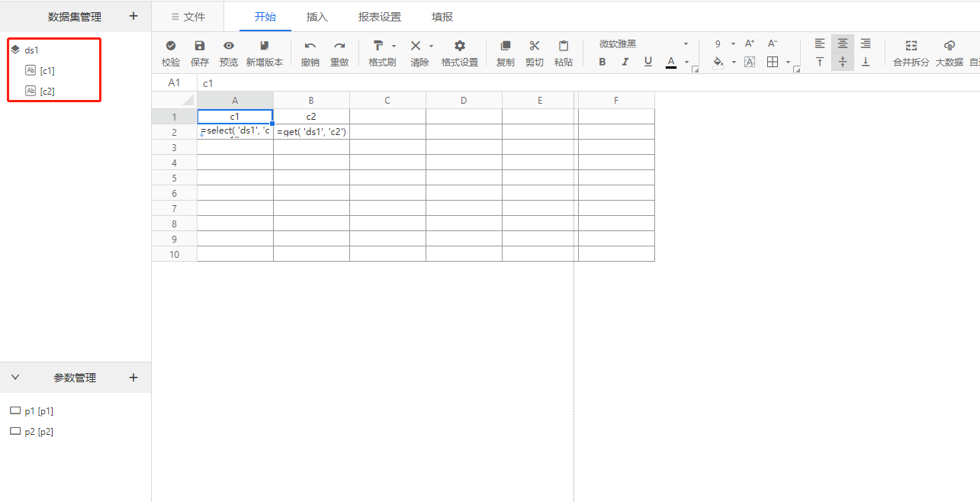Increase font size with the A+ icon
Viewport: 980px width, 502px height.
pos(750,43)
